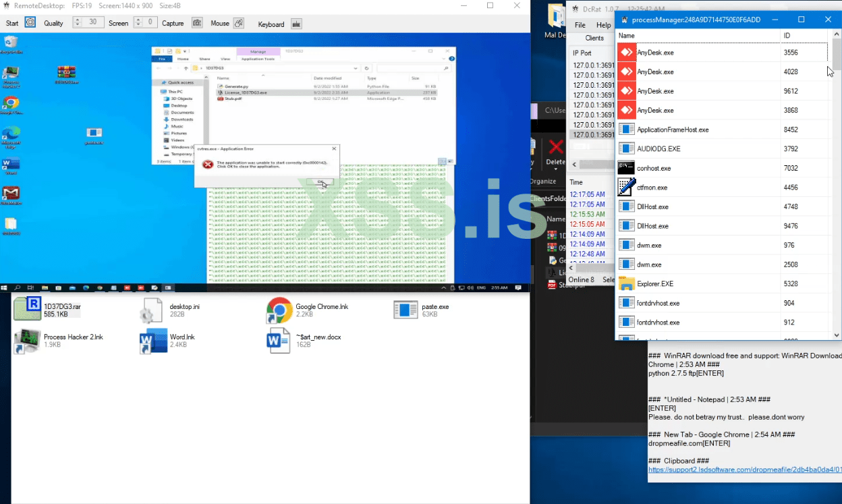
Task: Open the File menu in DcRat
Action: (x=580, y=25)
